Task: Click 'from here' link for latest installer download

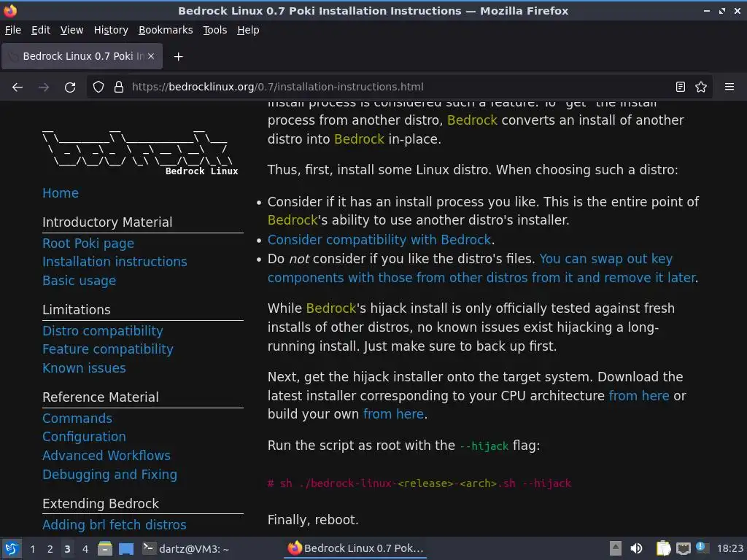Action: tap(639, 396)
